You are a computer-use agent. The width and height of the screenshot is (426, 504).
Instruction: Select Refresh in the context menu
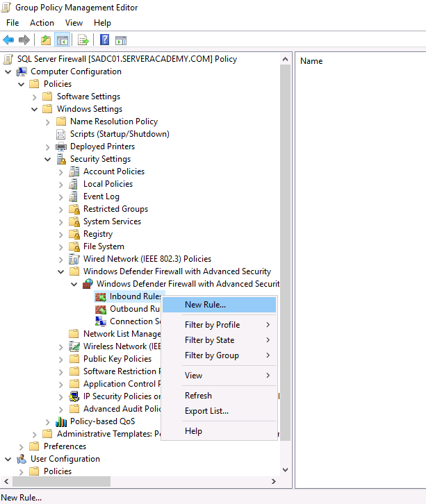tap(219, 396)
